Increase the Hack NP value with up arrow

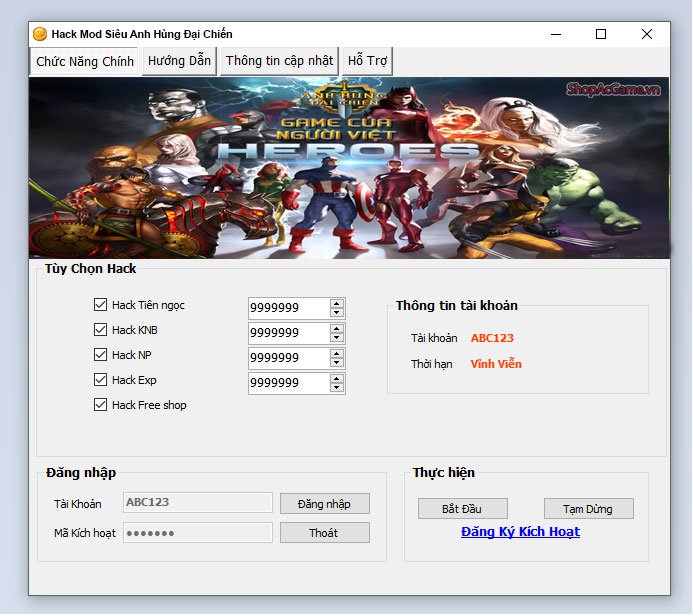click(x=337, y=354)
